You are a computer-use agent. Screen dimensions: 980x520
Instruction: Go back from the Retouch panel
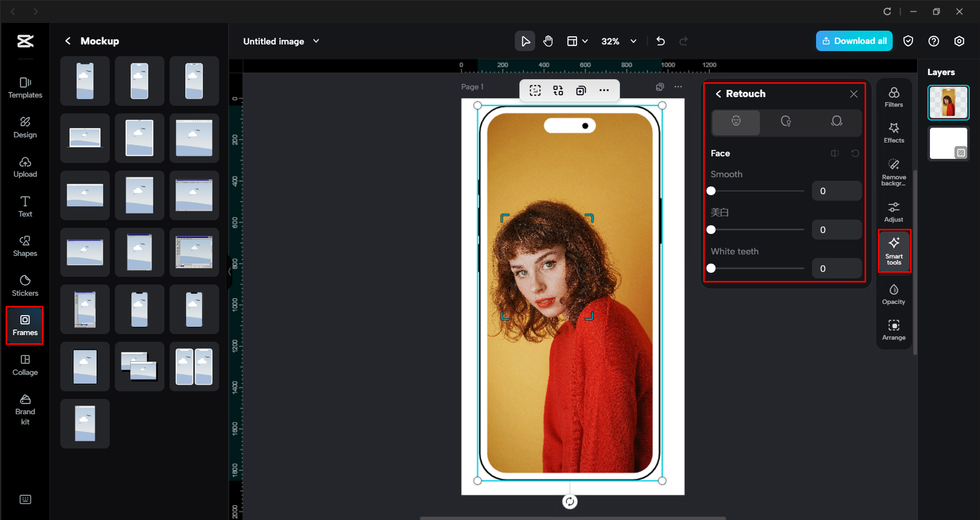point(718,94)
